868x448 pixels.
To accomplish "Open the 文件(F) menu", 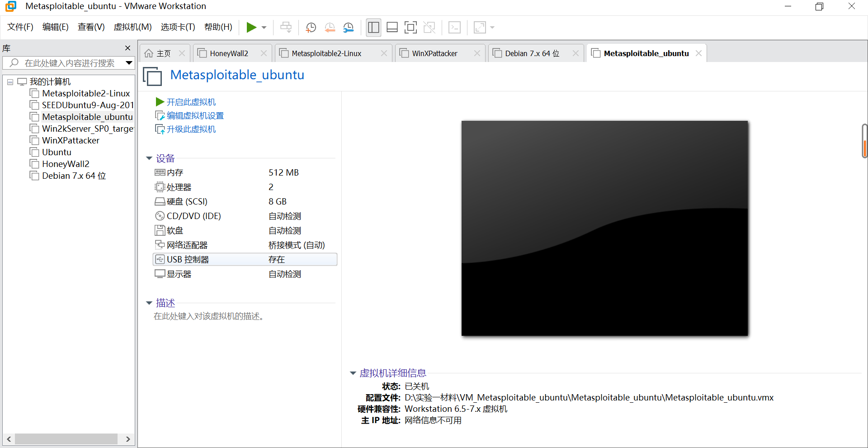I will (20, 27).
